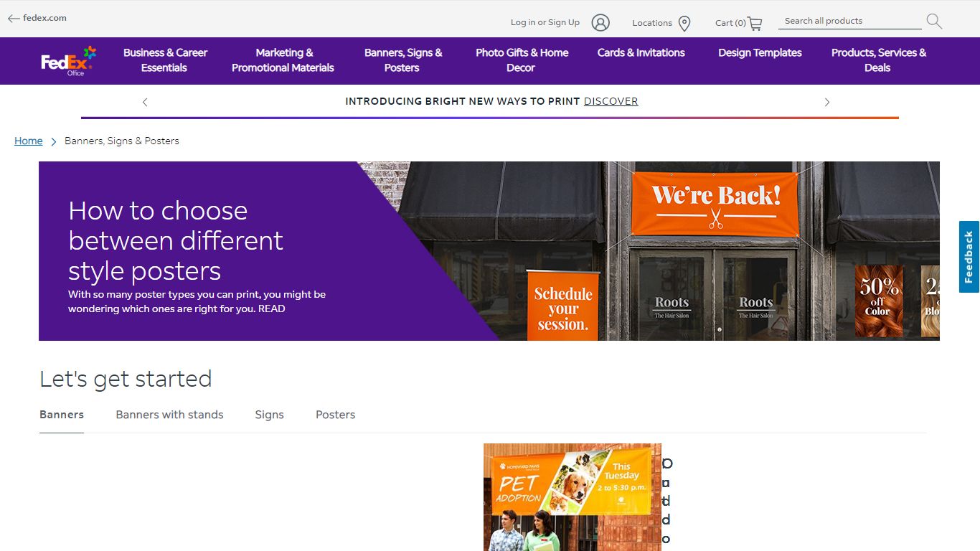
Task: Switch to Banners with stands tab
Action: [169, 415]
